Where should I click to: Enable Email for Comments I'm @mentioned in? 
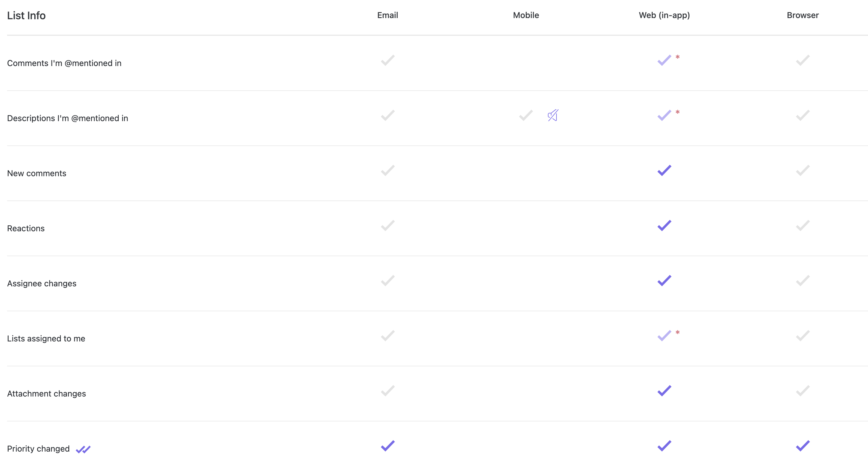click(x=388, y=60)
